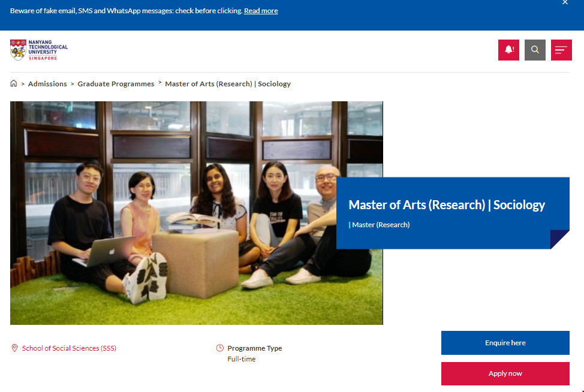Click the 'Master (Research)' subtitle label
The image size is (584, 392).
pos(380,224)
